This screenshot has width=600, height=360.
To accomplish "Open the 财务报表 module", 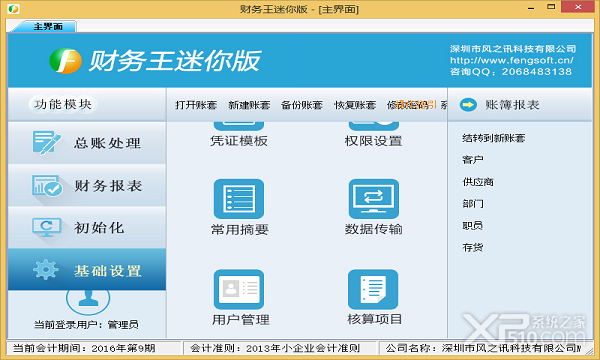I will (x=87, y=186).
